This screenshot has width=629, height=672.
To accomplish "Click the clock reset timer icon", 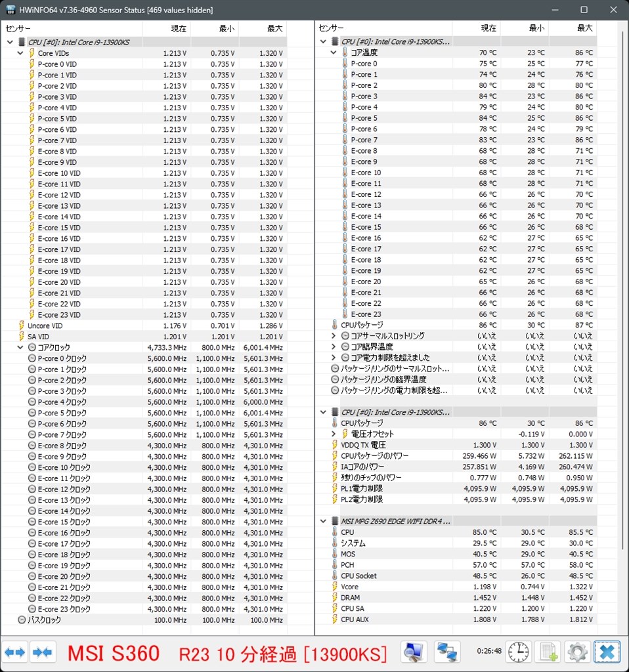I will point(519,652).
